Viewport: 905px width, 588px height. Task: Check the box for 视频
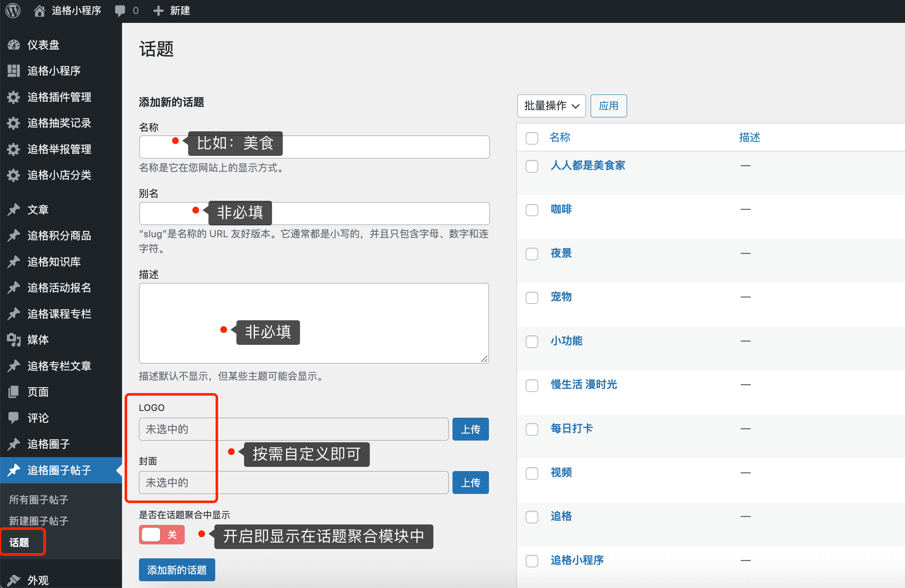(532, 473)
